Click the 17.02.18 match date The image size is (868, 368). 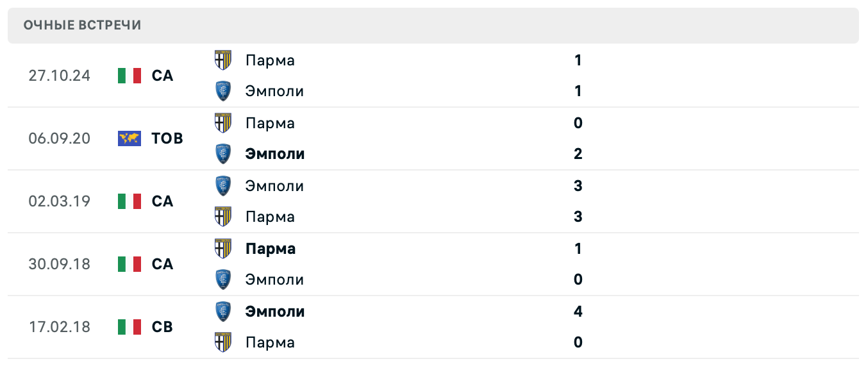click(x=60, y=327)
